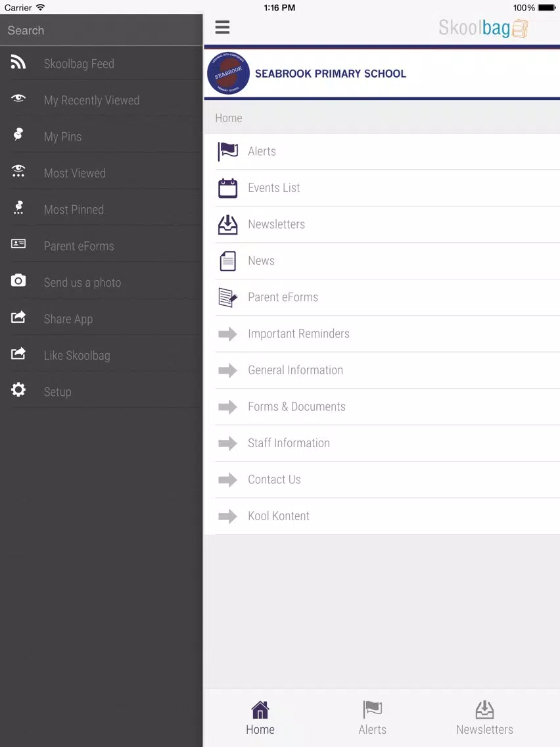Image resolution: width=560 pixels, height=747 pixels.
Task: Tap the Newsletters inbox download icon in list
Action: (227, 224)
